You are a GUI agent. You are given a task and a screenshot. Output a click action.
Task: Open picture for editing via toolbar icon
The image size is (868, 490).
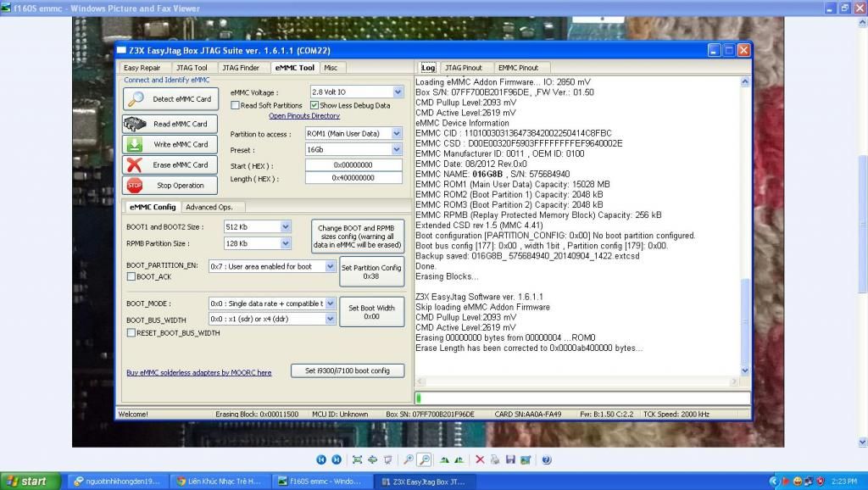526,459
